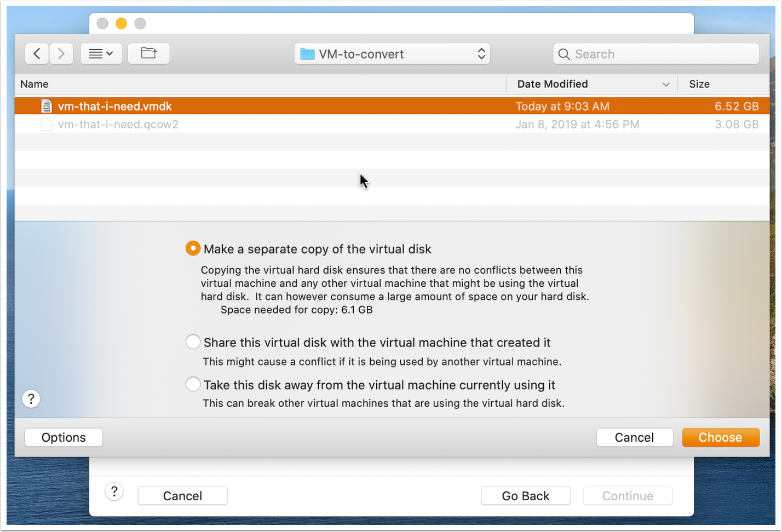Click the vm-that-i-need.qcow2 file icon
Screen dimensions: 782x532
(x=47, y=124)
